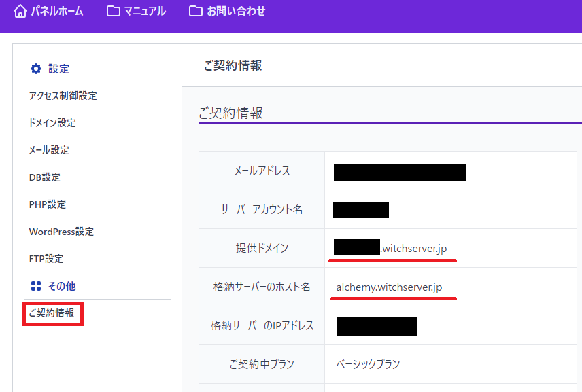
Task: Click the home icon beside パネルホーム
Action: coord(20,11)
